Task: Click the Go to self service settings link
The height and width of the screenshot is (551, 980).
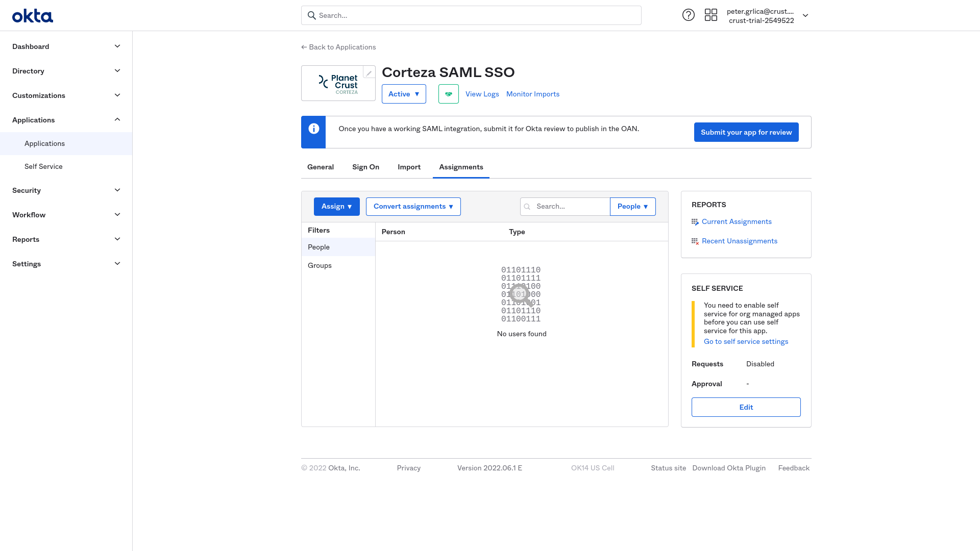Action: [746, 341]
